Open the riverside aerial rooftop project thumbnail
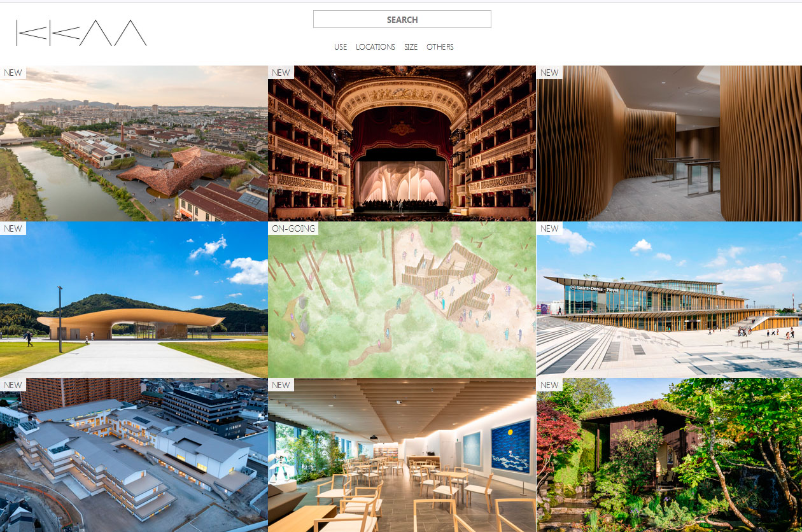This screenshot has height=532, width=802. point(134,143)
